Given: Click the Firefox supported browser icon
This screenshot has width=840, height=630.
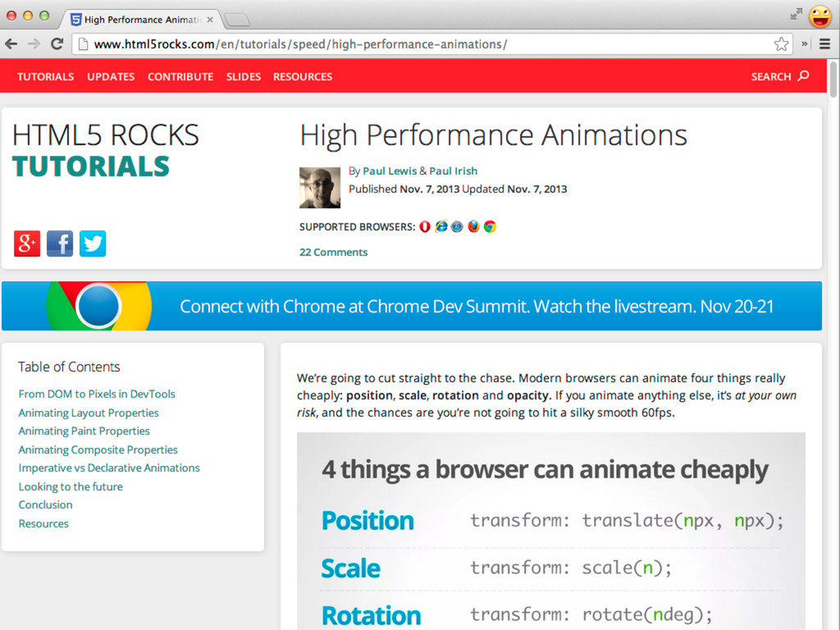Looking at the screenshot, I should click(473, 227).
